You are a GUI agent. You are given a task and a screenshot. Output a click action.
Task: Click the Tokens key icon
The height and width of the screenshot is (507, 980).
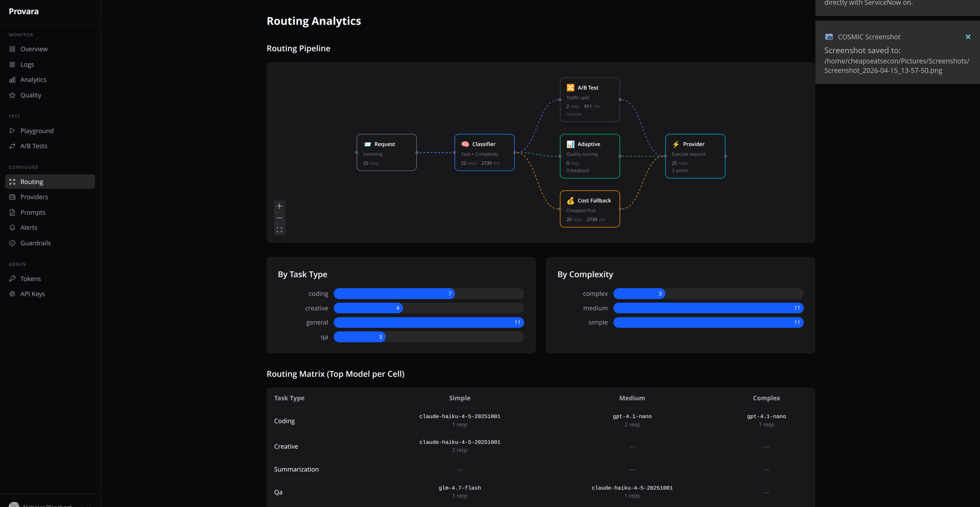(x=12, y=278)
